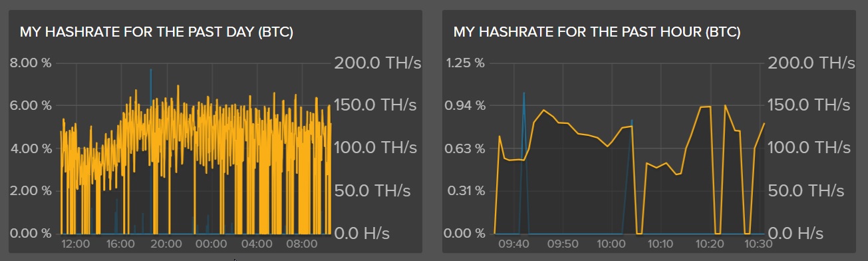Click the 1.25 % axis label on hour chart
The height and width of the screenshot is (261, 868).
[x=464, y=63]
